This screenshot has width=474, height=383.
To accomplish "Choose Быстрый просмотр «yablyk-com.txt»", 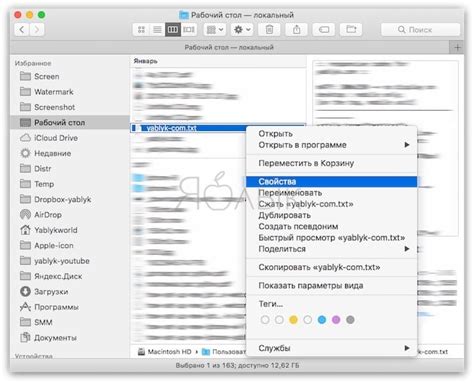I will (x=331, y=238).
